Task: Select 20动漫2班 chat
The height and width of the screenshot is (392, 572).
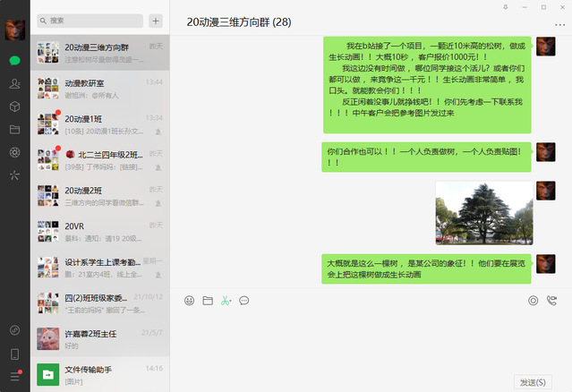Action: coord(100,195)
